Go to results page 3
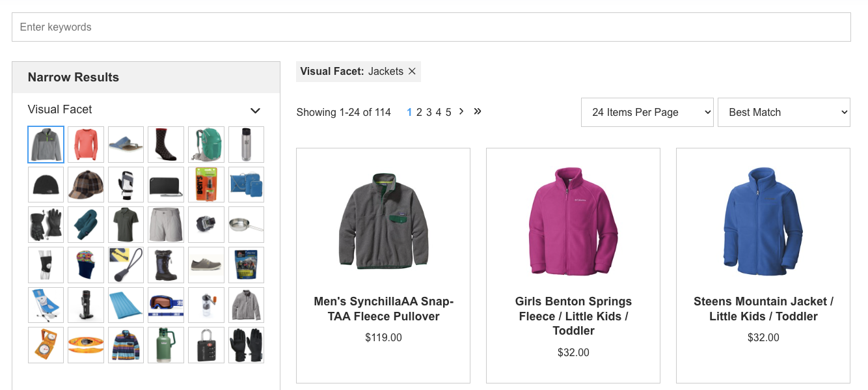This screenshot has width=868, height=390. click(x=429, y=112)
